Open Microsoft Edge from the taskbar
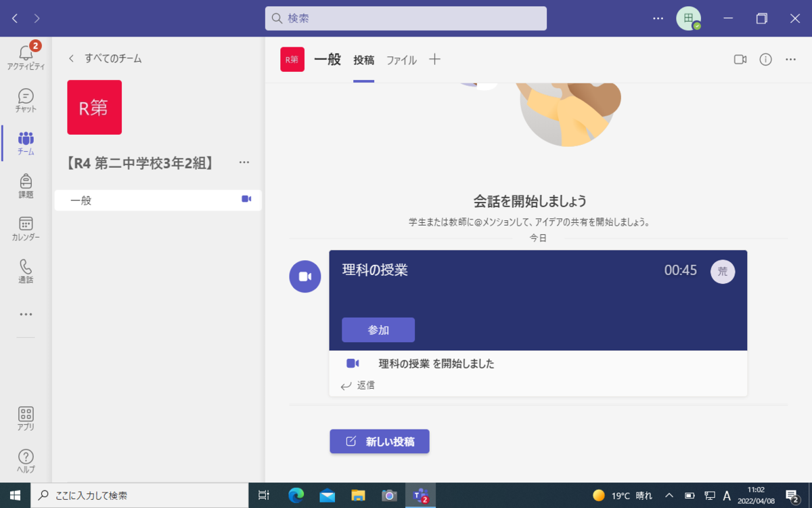The image size is (812, 508). click(296, 495)
